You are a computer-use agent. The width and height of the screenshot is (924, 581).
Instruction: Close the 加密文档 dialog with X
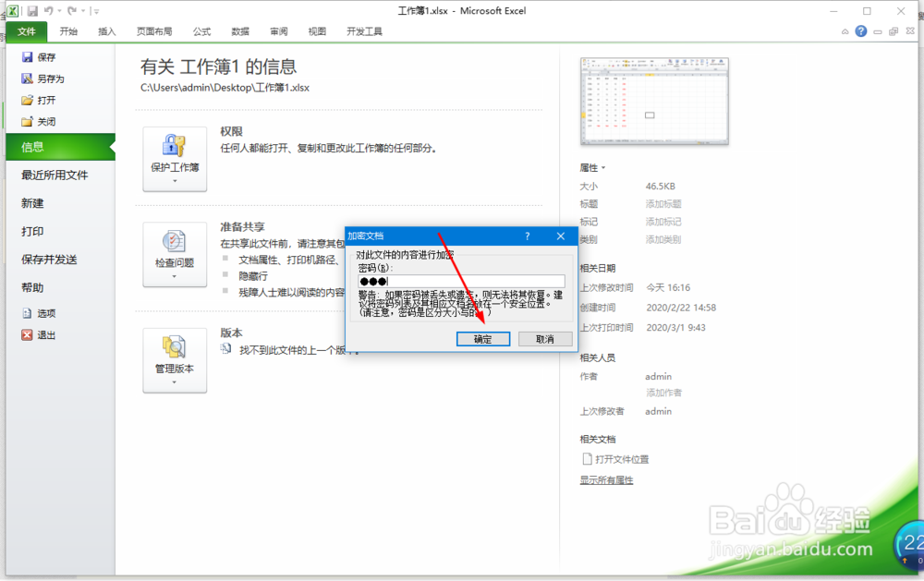click(x=561, y=236)
